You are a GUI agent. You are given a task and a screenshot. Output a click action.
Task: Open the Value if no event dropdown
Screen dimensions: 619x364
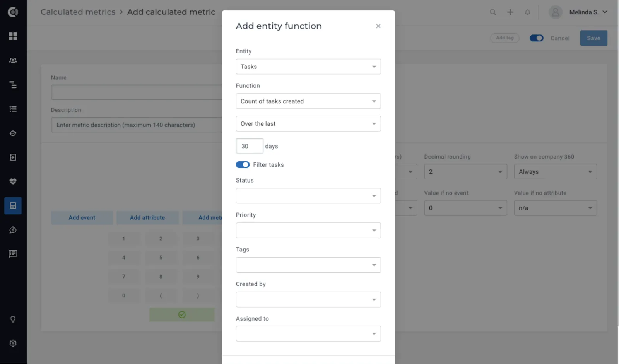[x=465, y=208]
